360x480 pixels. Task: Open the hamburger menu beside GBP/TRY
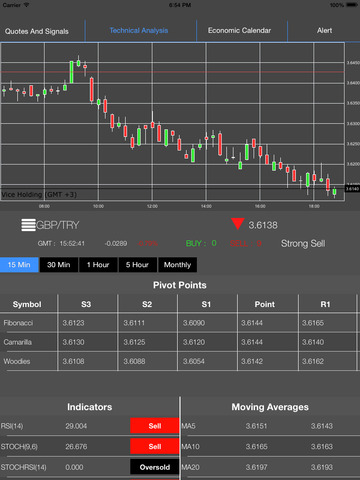click(x=28, y=225)
